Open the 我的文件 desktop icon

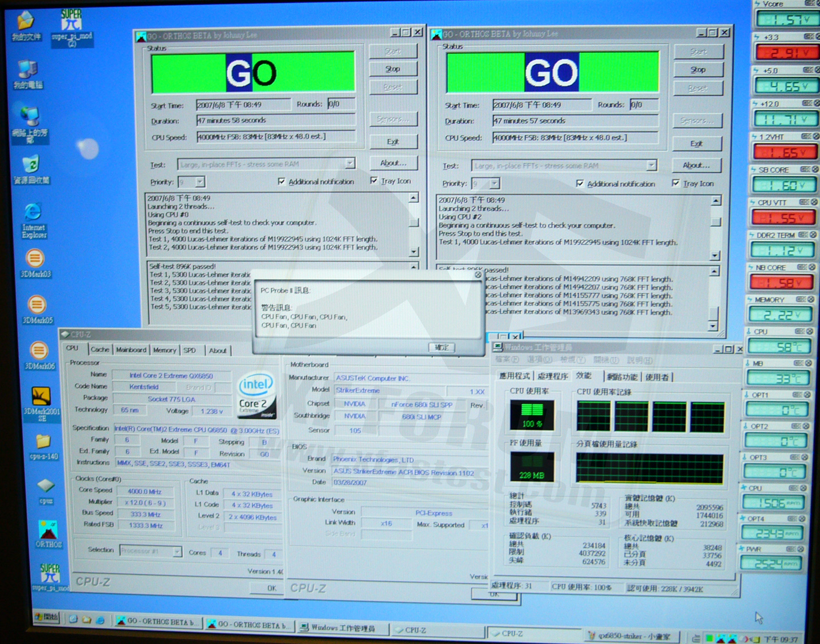[26, 26]
